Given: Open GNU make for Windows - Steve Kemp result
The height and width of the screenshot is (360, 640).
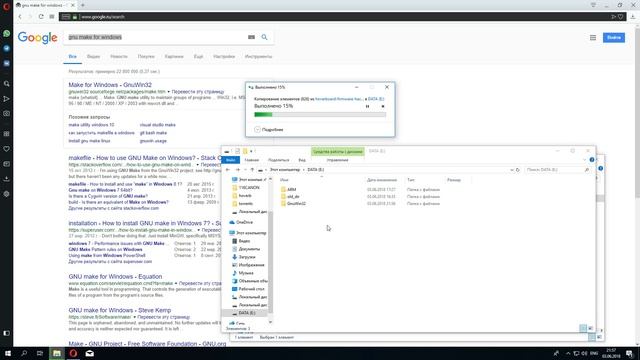Looking at the screenshot, I should point(120,310).
